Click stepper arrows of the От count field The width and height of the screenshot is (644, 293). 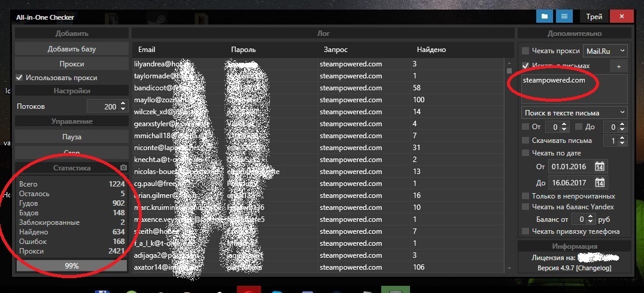564,127
